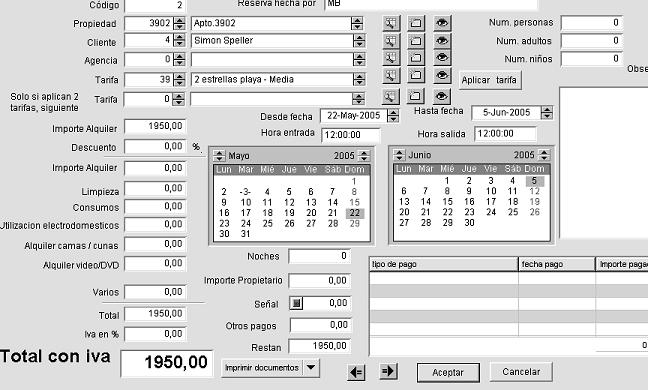
Task: Select day 25 in the Mayo calendar
Action: pos(267,224)
